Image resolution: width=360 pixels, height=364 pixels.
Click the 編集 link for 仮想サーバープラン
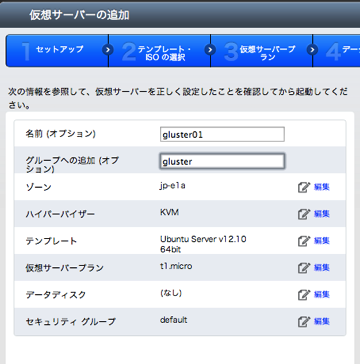[322, 268]
